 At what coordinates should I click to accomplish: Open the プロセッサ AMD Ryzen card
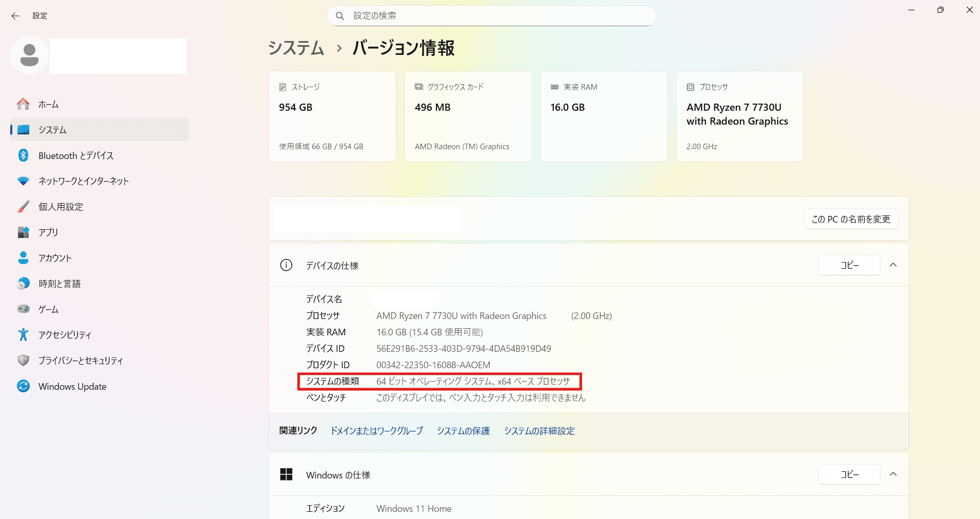click(740, 116)
